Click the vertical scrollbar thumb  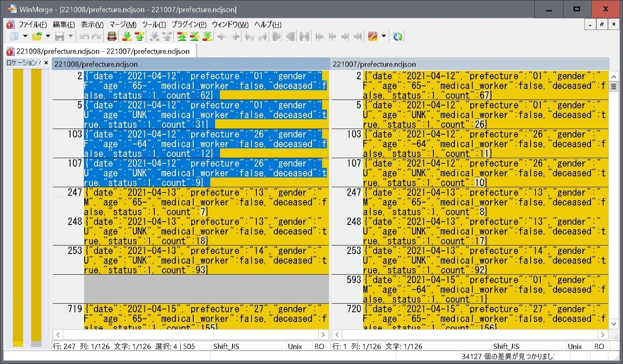613,86
